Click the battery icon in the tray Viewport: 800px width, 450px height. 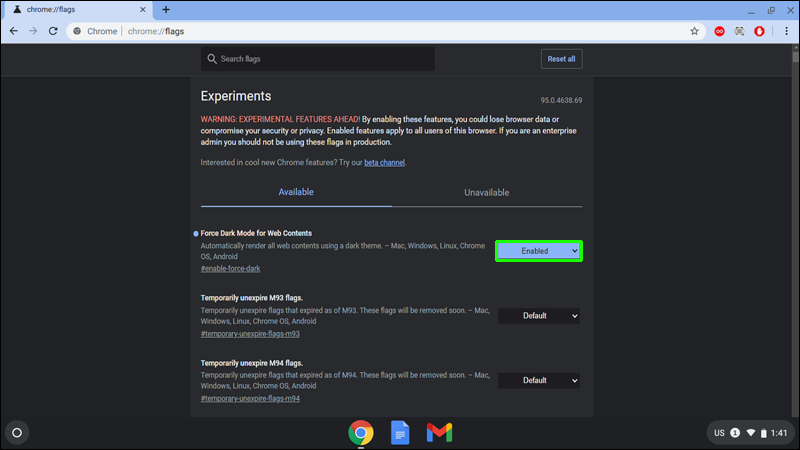[764, 433]
